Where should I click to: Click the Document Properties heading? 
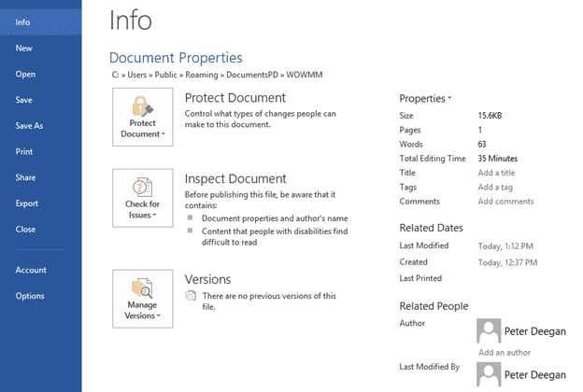[x=176, y=58]
